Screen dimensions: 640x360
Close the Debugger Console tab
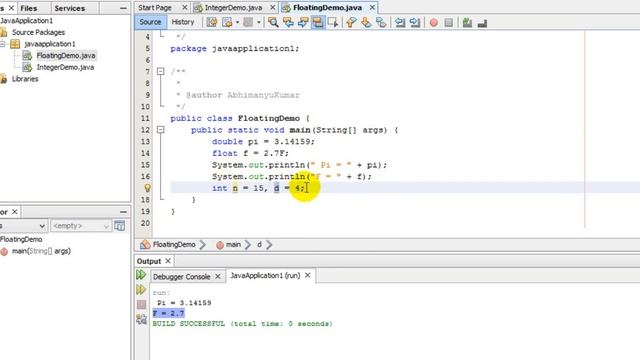pos(218,276)
